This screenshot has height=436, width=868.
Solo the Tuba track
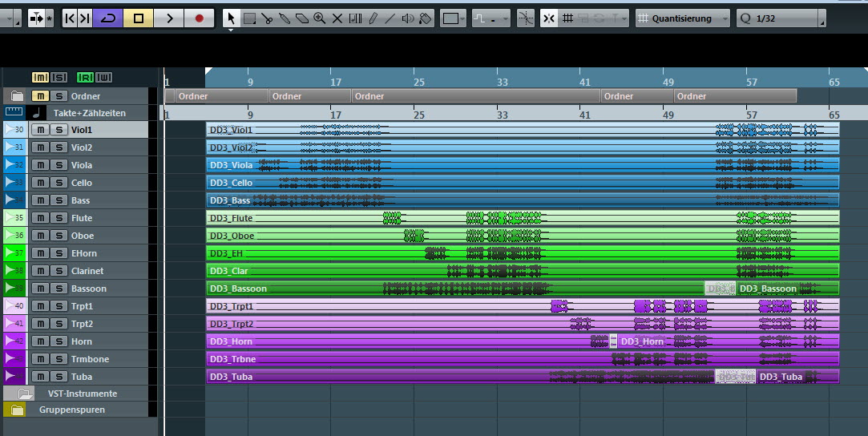pos(59,377)
